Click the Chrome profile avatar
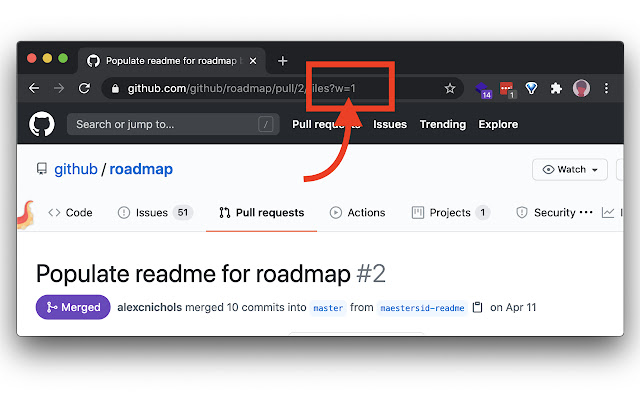Image resolution: width=640 pixels, height=400 pixels. [x=581, y=88]
